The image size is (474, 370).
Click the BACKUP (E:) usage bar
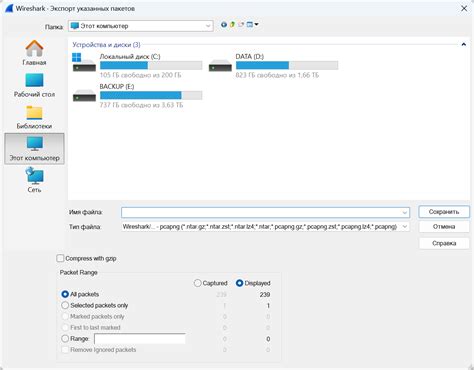click(151, 95)
